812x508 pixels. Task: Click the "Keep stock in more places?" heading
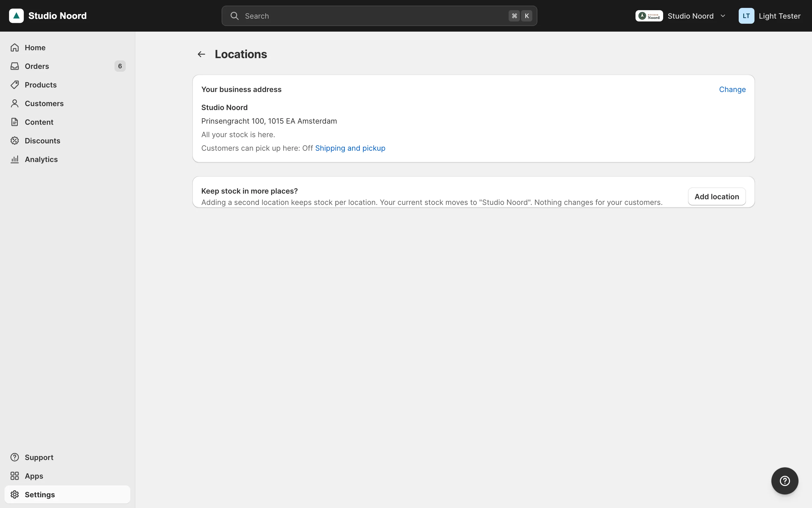coord(249,191)
